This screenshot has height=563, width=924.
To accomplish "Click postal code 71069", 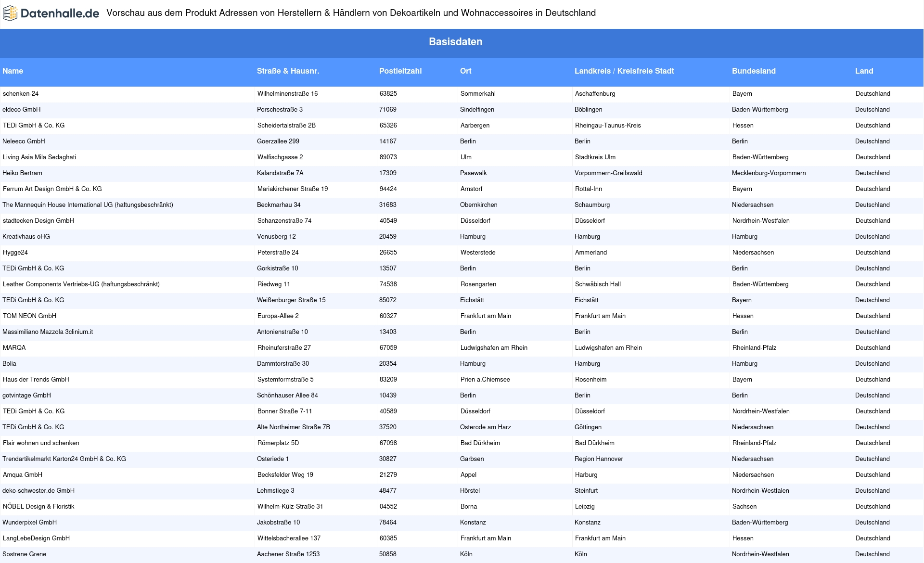I will click(x=388, y=110).
